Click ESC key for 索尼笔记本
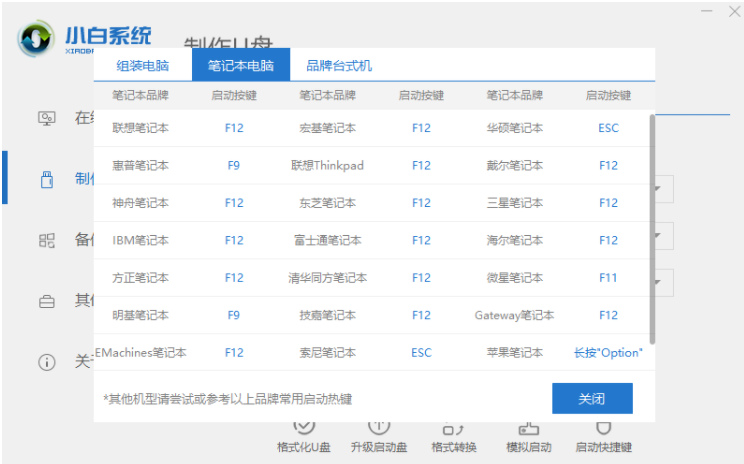744x464 pixels. click(x=421, y=353)
